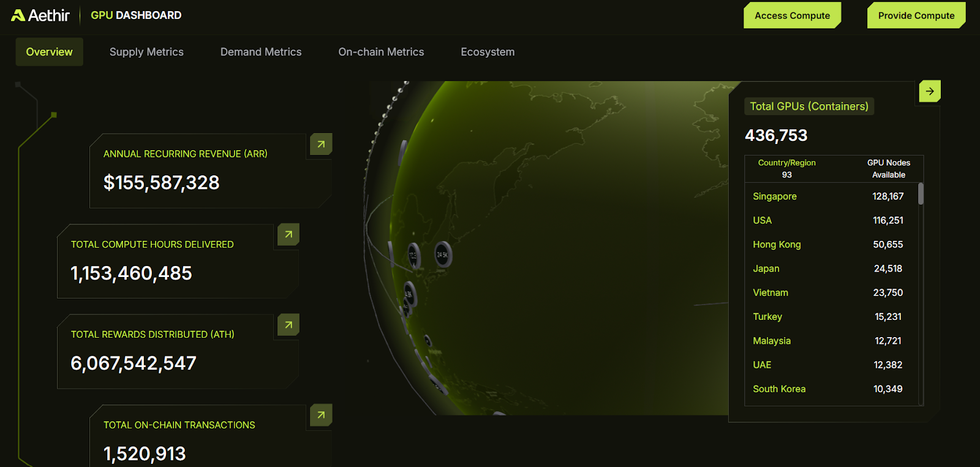Click Japan's 24,518 GPU node count
The height and width of the screenshot is (467, 980).
point(888,268)
